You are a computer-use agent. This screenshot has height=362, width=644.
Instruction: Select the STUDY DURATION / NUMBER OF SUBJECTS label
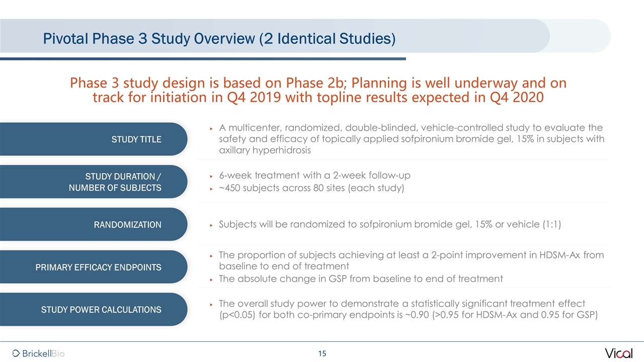[123, 182]
